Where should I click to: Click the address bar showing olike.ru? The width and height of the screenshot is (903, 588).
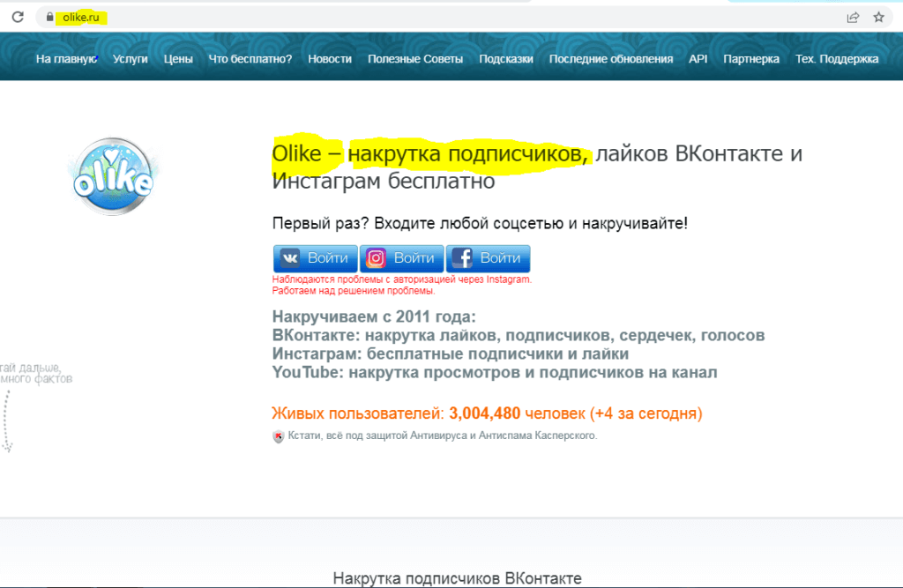441,18
